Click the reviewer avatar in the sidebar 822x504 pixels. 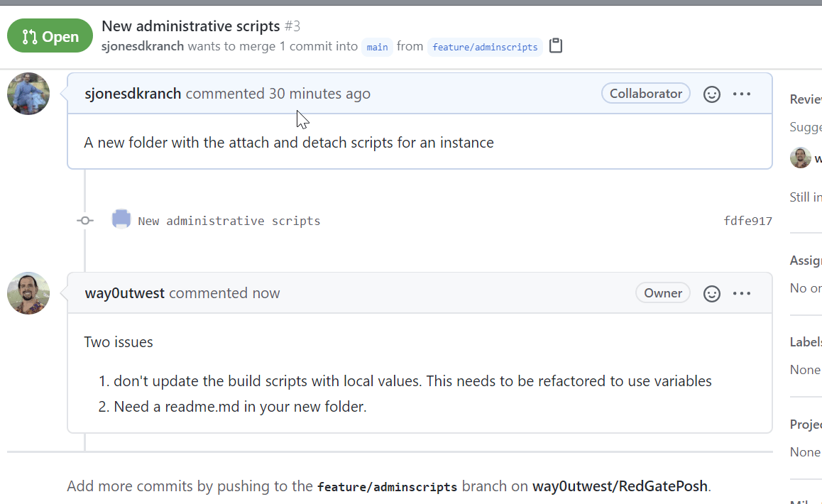[x=801, y=158]
